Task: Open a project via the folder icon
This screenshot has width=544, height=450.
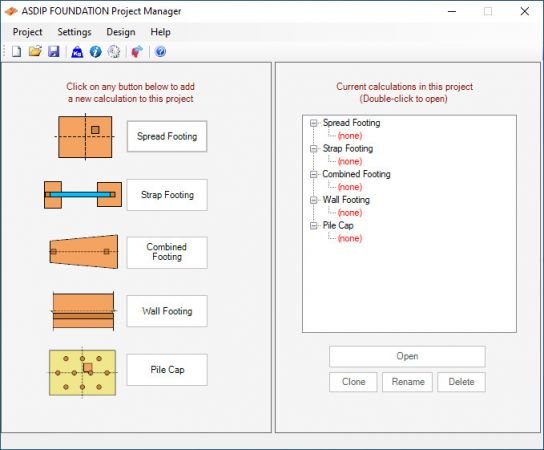Action: (35, 52)
